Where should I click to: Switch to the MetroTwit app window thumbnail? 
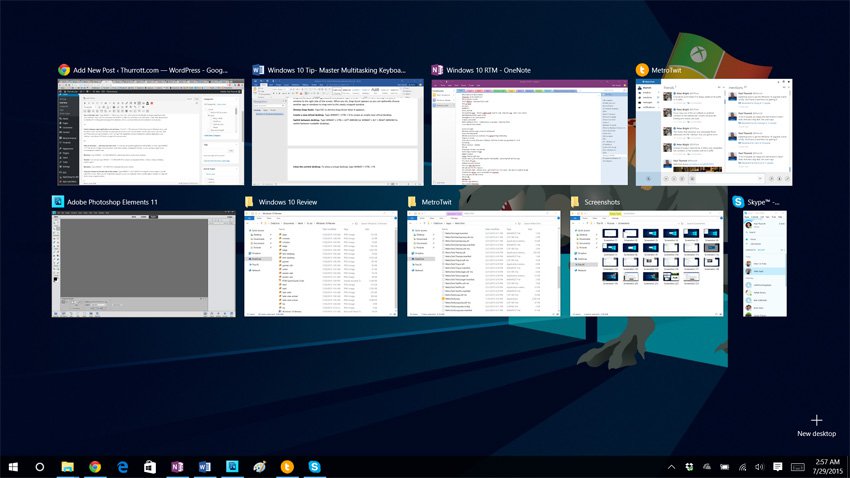click(x=714, y=132)
